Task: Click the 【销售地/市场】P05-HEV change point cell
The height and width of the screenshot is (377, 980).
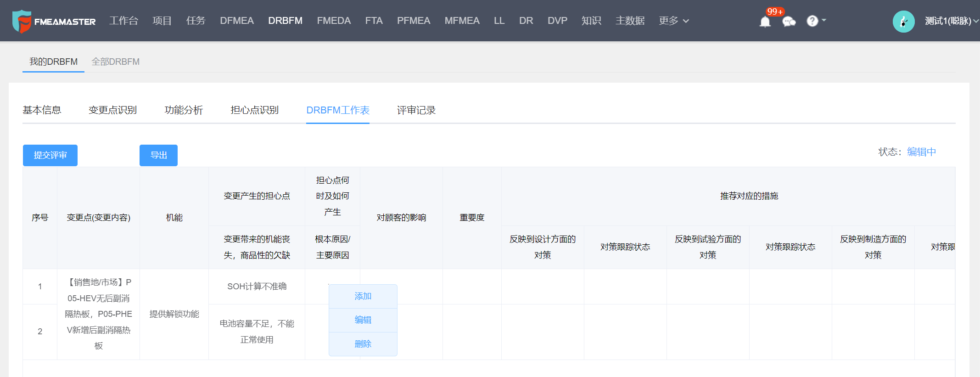Action: [x=99, y=314]
